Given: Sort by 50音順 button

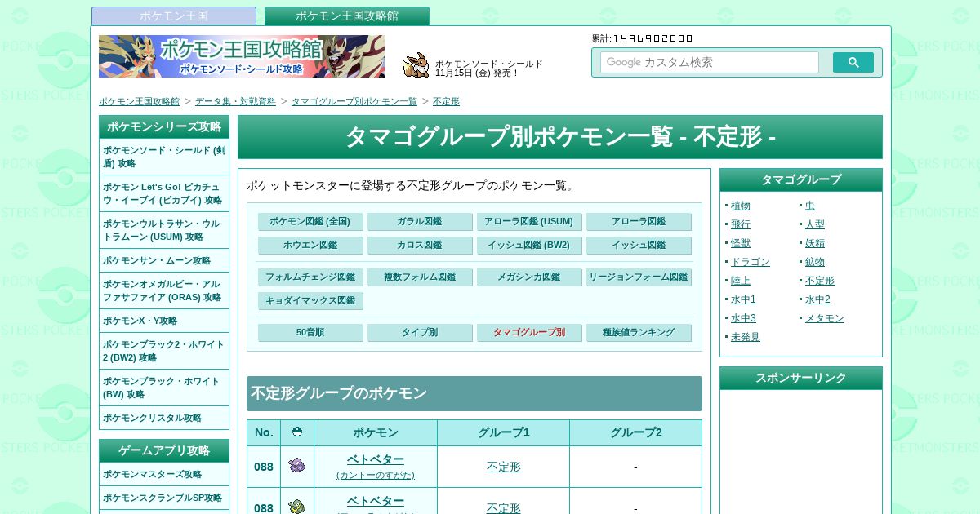Looking at the screenshot, I should [x=310, y=332].
